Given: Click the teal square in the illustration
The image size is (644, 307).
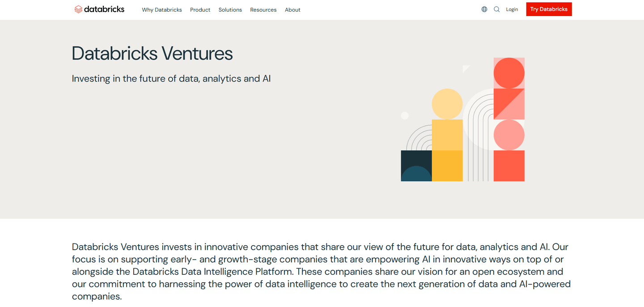Looking at the screenshot, I should 416,166.
